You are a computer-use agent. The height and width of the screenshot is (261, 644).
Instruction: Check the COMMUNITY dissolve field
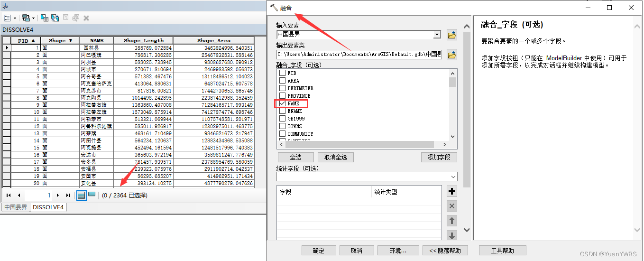click(x=283, y=134)
